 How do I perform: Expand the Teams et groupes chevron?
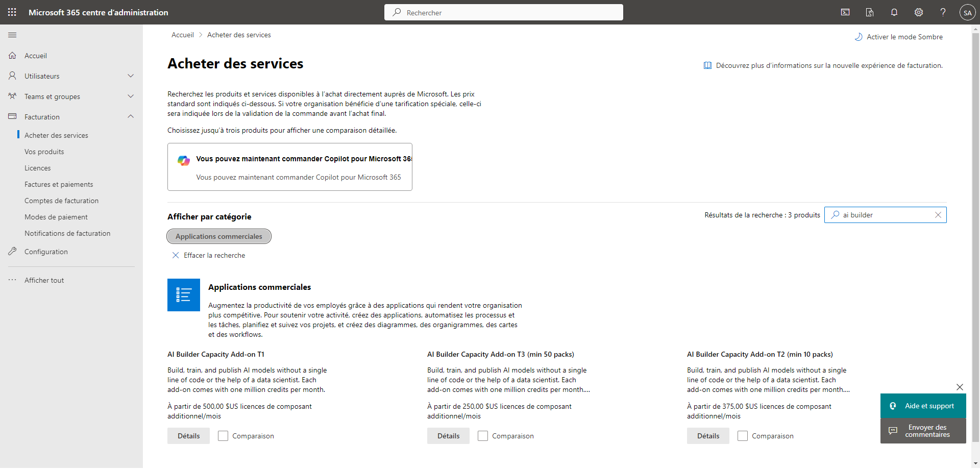[131, 96]
